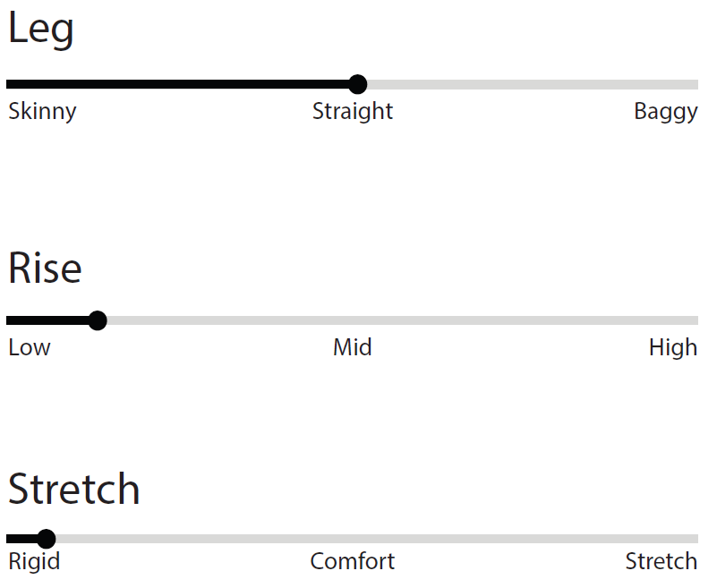Select the Mid label under Rise
The height and width of the screenshot is (588, 717).
click(352, 347)
